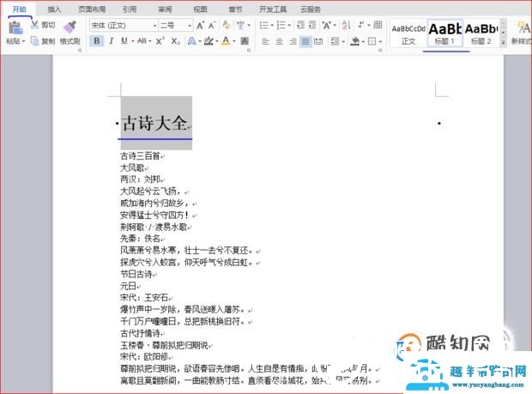Open the numbered list dropdown arrow
Viewport: 532px width, 394px height.
click(x=289, y=26)
